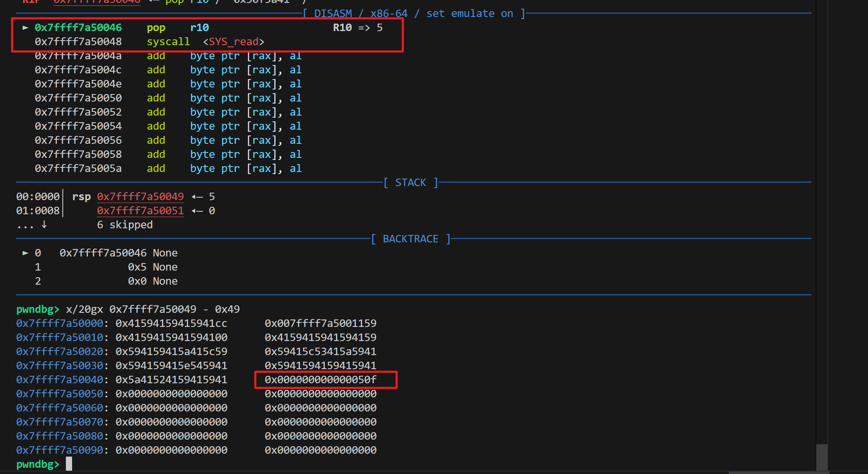The height and width of the screenshot is (474, 868).
Task: Click the underlined rsp address 0x7ffff7a50049
Action: tap(140, 197)
